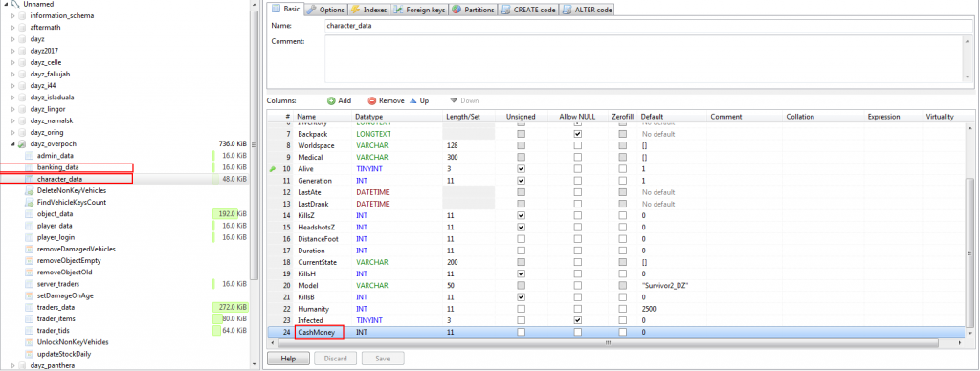Enable Unsigned for CashMoney column

coord(522,333)
